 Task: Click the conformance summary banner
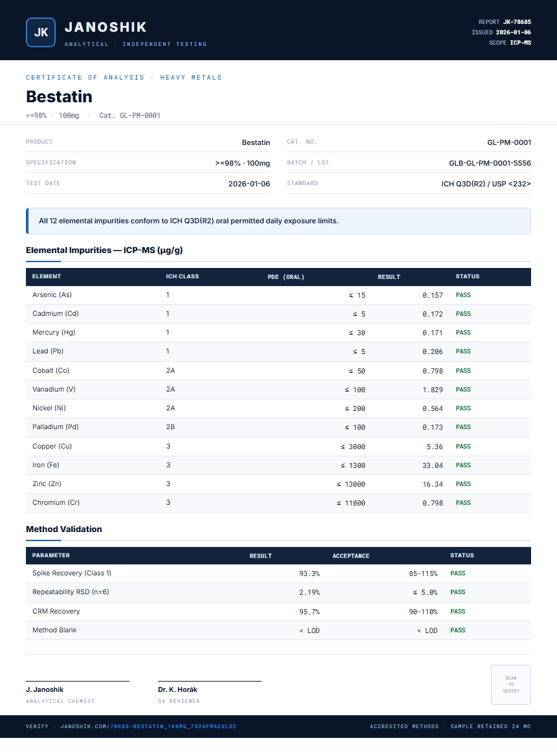click(x=278, y=221)
